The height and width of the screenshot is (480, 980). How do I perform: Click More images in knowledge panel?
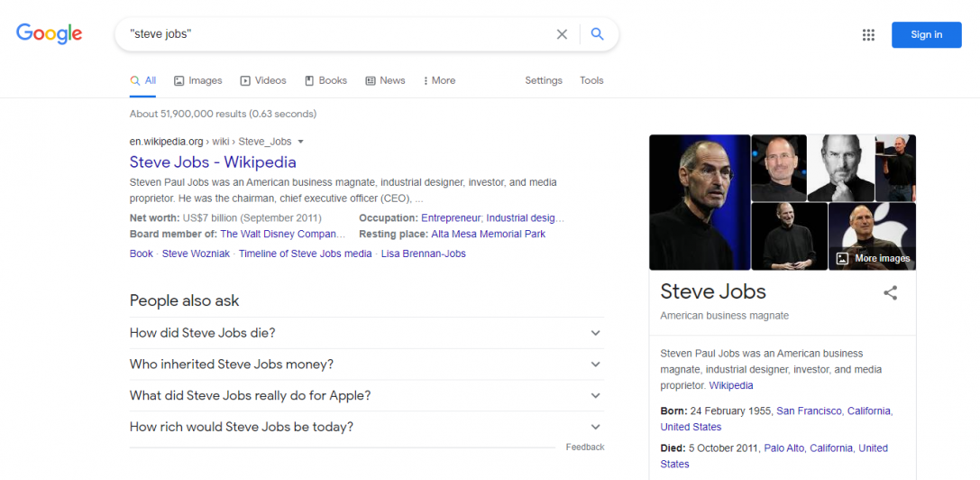point(873,258)
